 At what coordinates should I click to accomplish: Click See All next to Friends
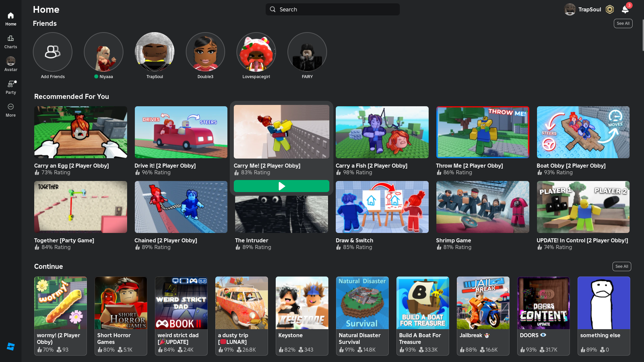pyautogui.click(x=623, y=23)
